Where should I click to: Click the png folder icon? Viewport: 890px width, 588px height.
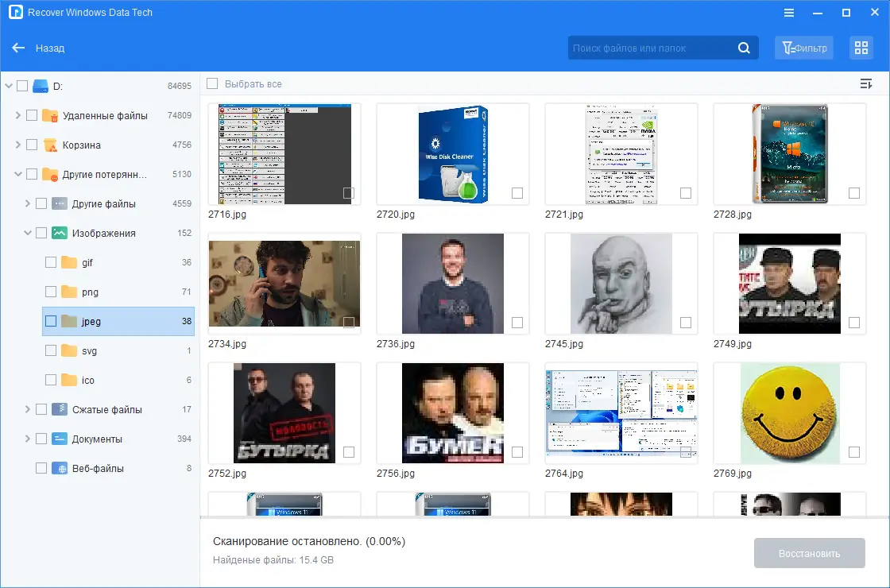(x=69, y=292)
